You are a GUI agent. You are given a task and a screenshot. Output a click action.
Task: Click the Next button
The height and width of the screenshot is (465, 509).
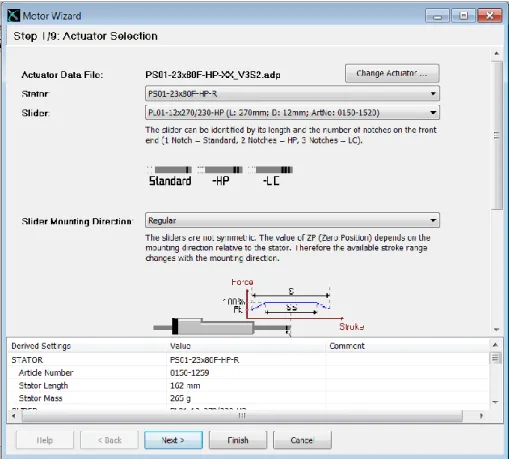173,440
